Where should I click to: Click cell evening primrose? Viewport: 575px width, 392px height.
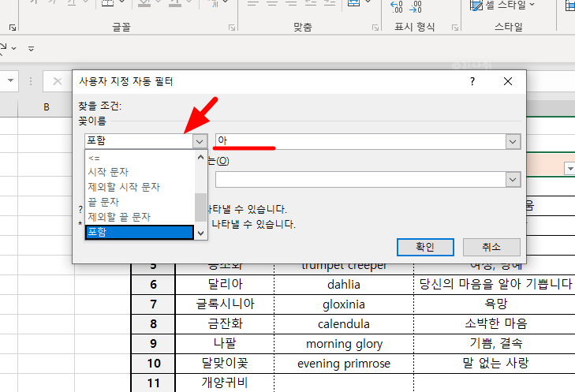point(344,364)
